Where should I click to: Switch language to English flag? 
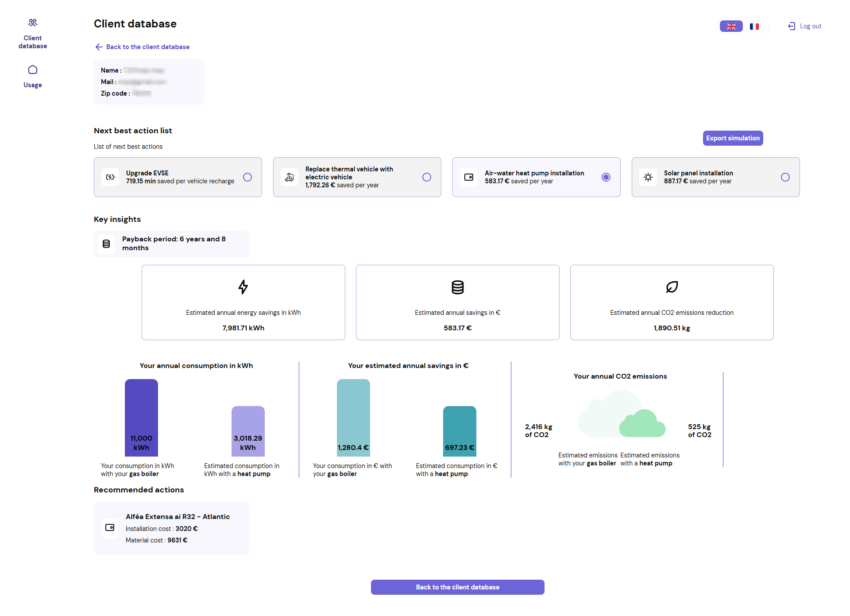pyautogui.click(x=731, y=26)
